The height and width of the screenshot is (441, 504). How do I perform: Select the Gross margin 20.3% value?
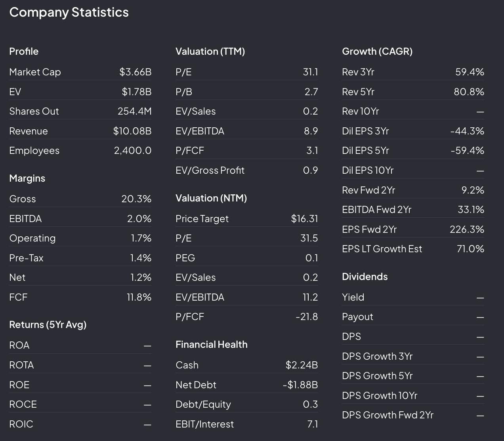(x=136, y=199)
